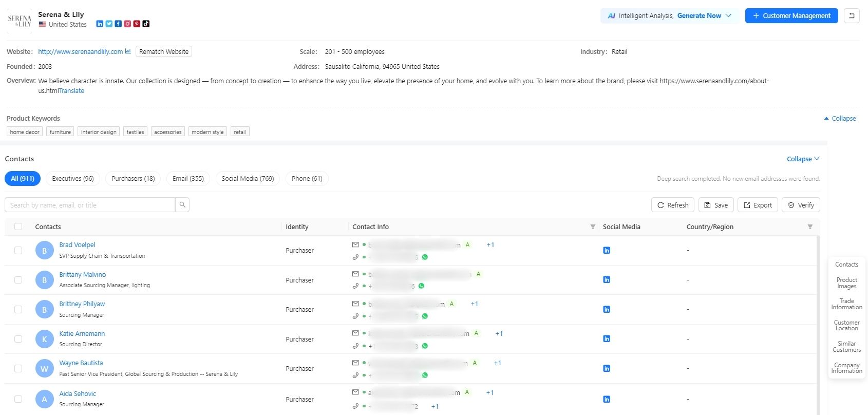Filter contacts by Executives (96)
The height and width of the screenshot is (415, 868).
(73, 179)
